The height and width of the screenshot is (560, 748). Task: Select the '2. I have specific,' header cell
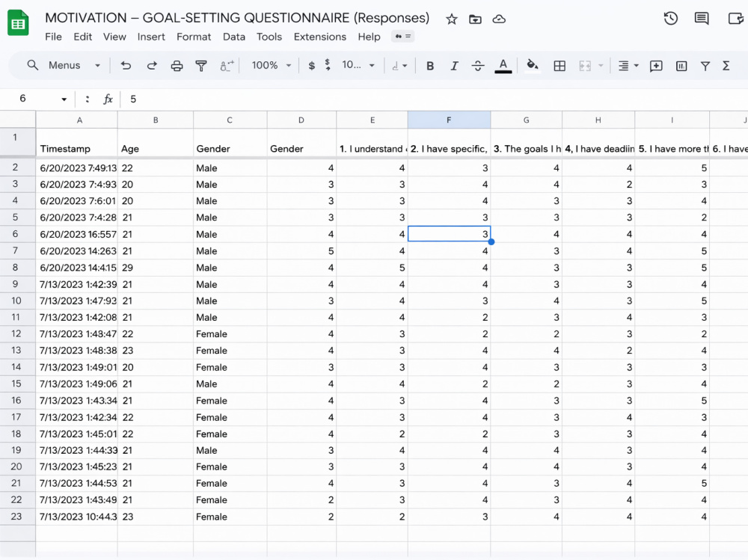[x=449, y=143]
